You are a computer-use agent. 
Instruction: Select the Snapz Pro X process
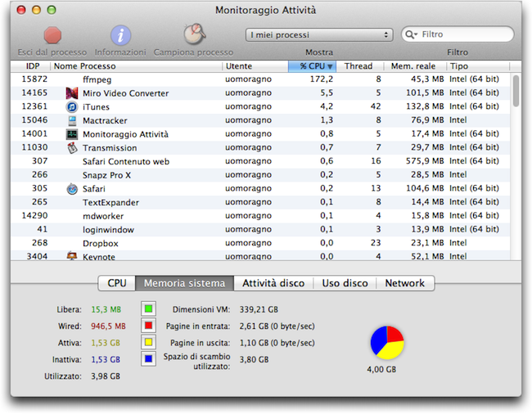click(x=260, y=175)
